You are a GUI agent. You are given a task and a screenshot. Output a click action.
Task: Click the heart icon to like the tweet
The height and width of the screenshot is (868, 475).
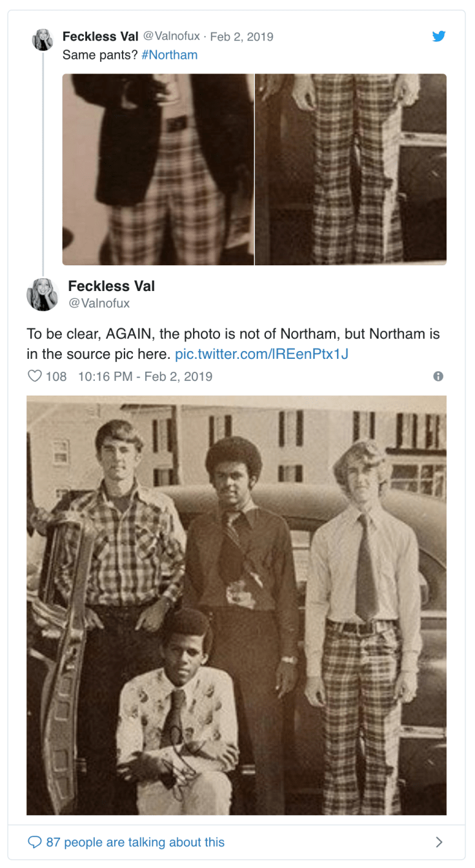(x=34, y=376)
